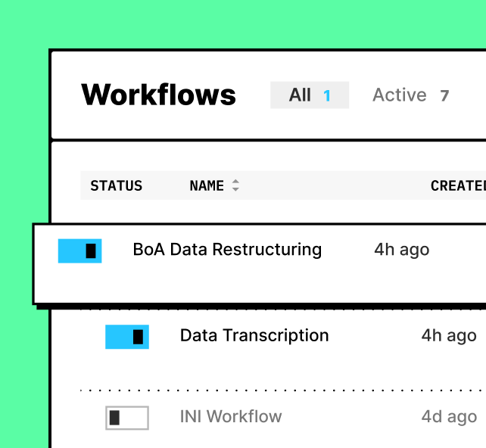Click the count 1 beside All
The image size is (486, 448).
tap(327, 96)
